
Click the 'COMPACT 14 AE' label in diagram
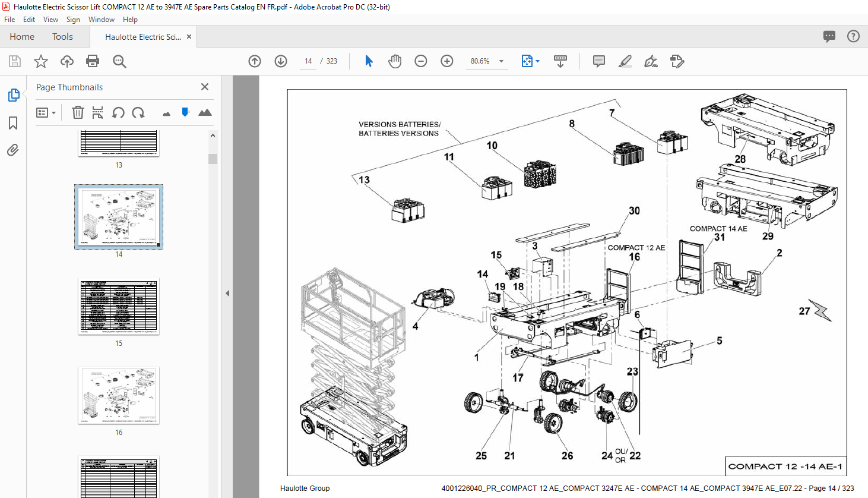tap(718, 228)
